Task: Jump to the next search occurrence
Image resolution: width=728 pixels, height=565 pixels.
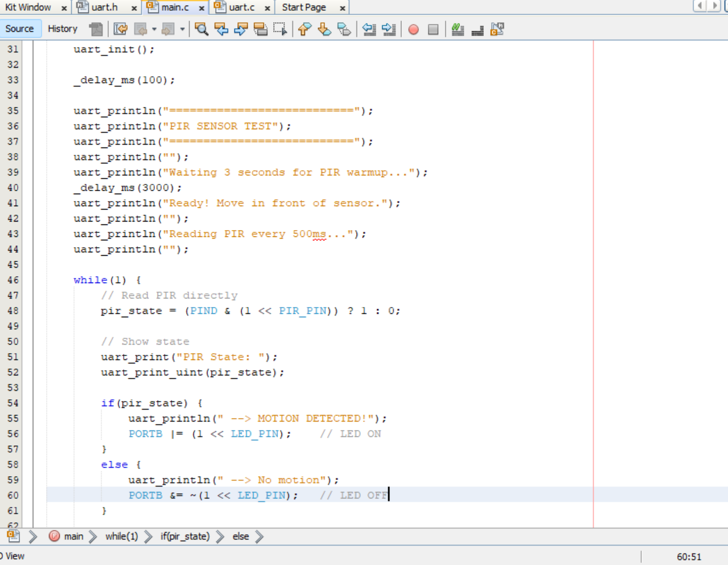Action: coord(241,29)
